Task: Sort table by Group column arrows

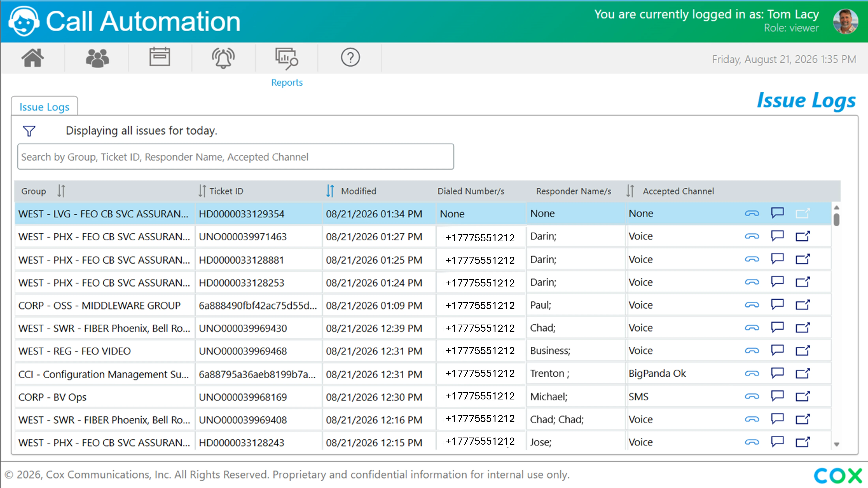Action: coord(61,191)
